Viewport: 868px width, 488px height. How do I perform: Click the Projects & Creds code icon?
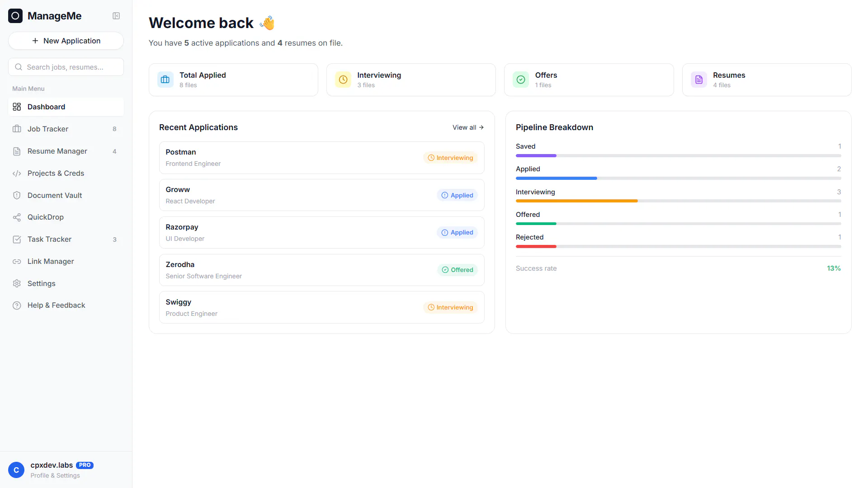[x=17, y=173]
